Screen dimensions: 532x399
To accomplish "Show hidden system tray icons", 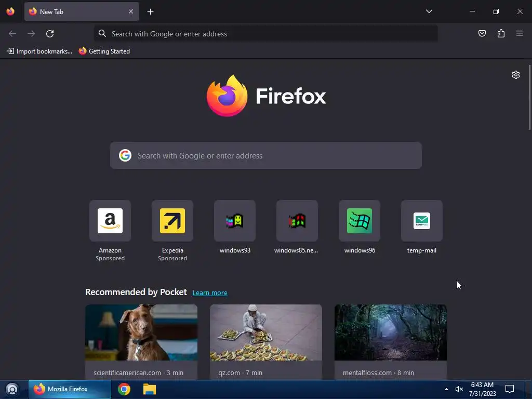I will [446, 389].
